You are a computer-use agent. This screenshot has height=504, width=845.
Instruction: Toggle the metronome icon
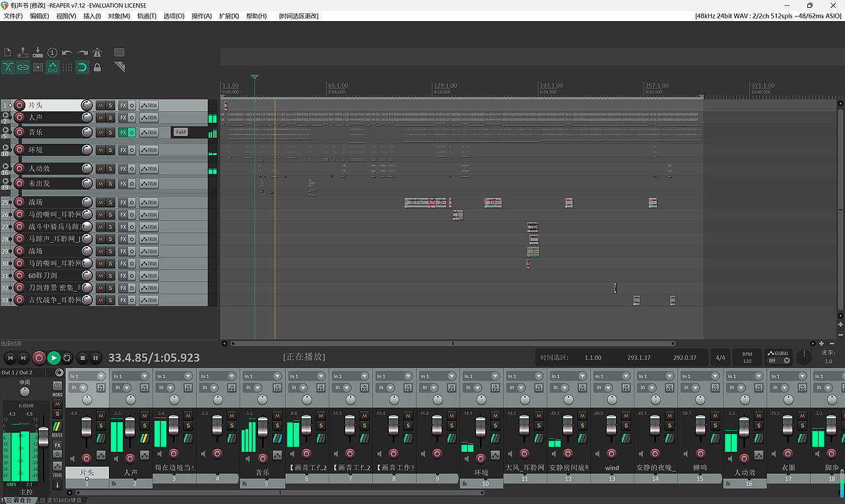(x=98, y=53)
